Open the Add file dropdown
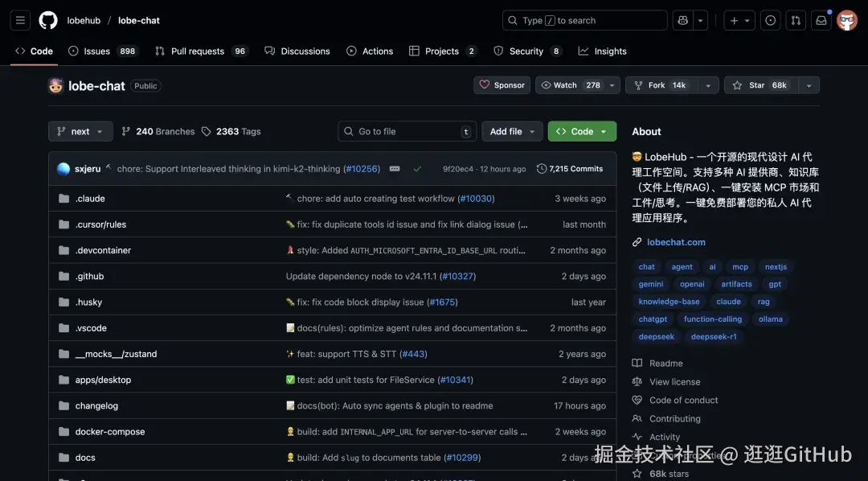Image resolution: width=868 pixels, height=481 pixels. [x=512, y=131]
